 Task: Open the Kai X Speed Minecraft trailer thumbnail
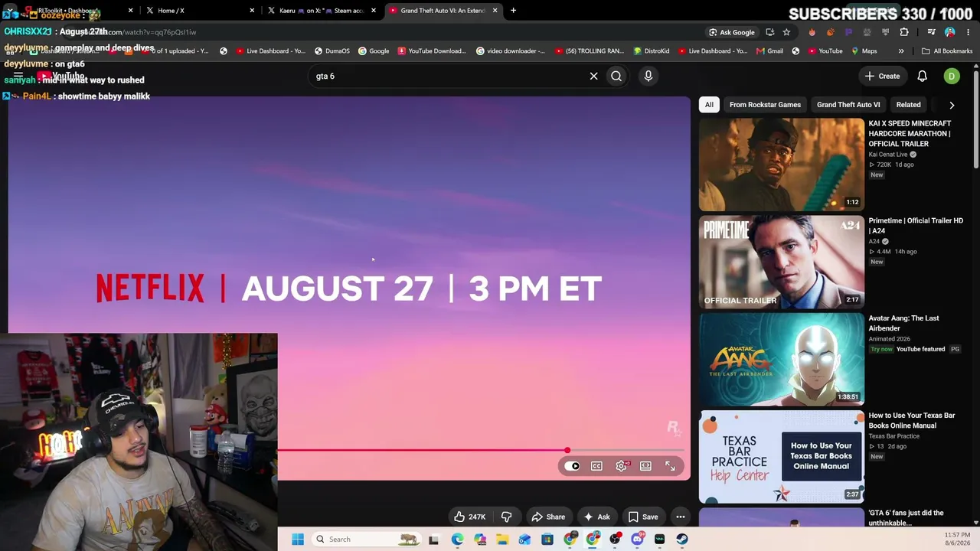[x=782, y=165]
